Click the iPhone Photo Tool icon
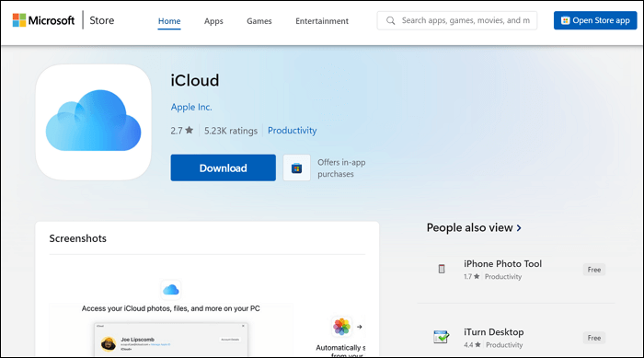The width and height of the screenshot is (644, 358). coord(442,269)
